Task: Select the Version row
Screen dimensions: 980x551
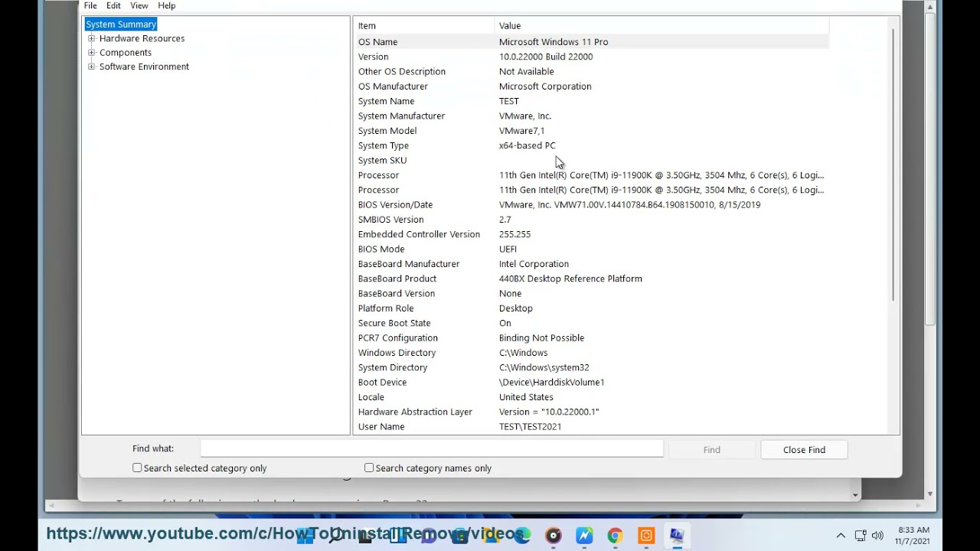Action: 591,57
